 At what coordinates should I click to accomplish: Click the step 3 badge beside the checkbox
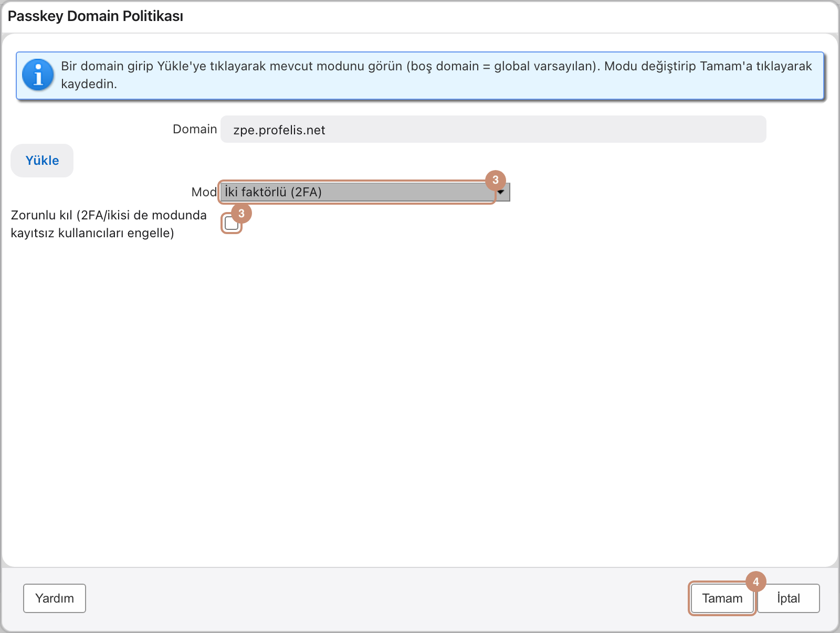coord(241,213)
